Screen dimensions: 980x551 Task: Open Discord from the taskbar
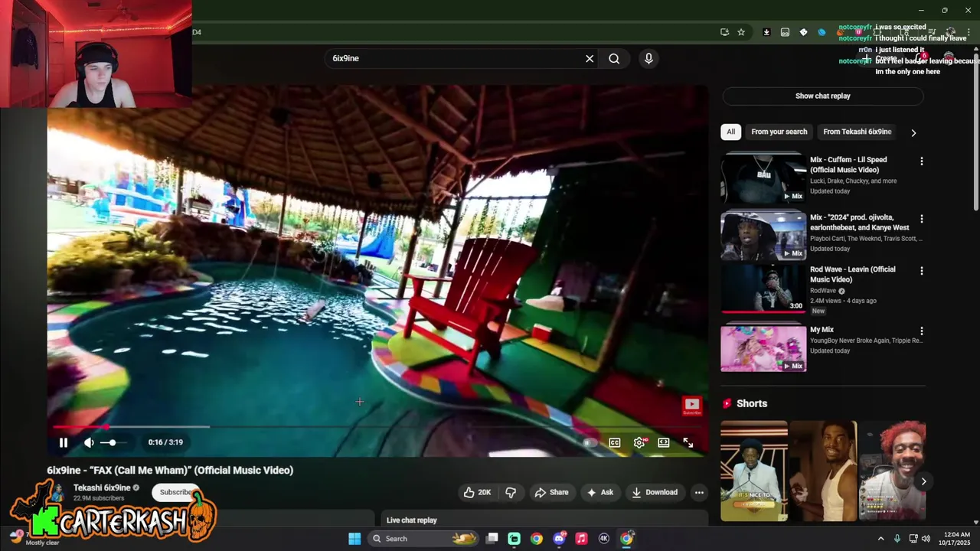(x=559, y=539)
